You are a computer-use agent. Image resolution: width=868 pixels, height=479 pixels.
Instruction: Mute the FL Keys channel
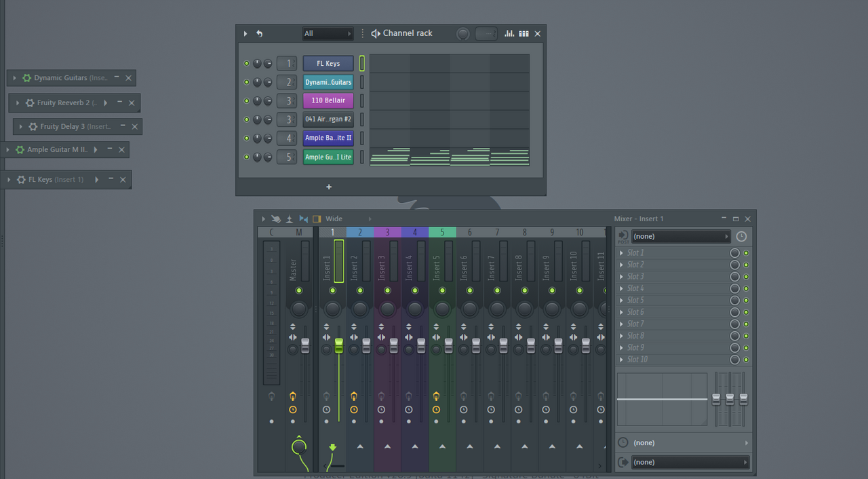coord(247,64)
